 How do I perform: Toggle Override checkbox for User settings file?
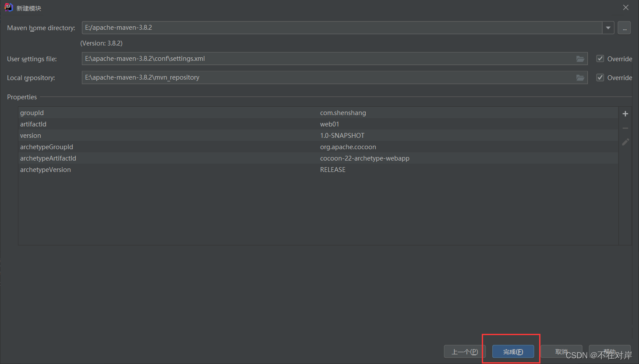600,59
